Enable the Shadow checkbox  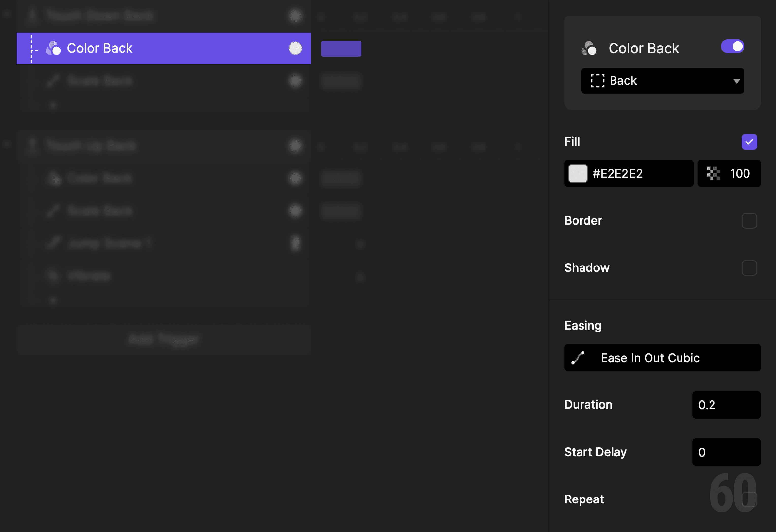(x=750, y=268)
